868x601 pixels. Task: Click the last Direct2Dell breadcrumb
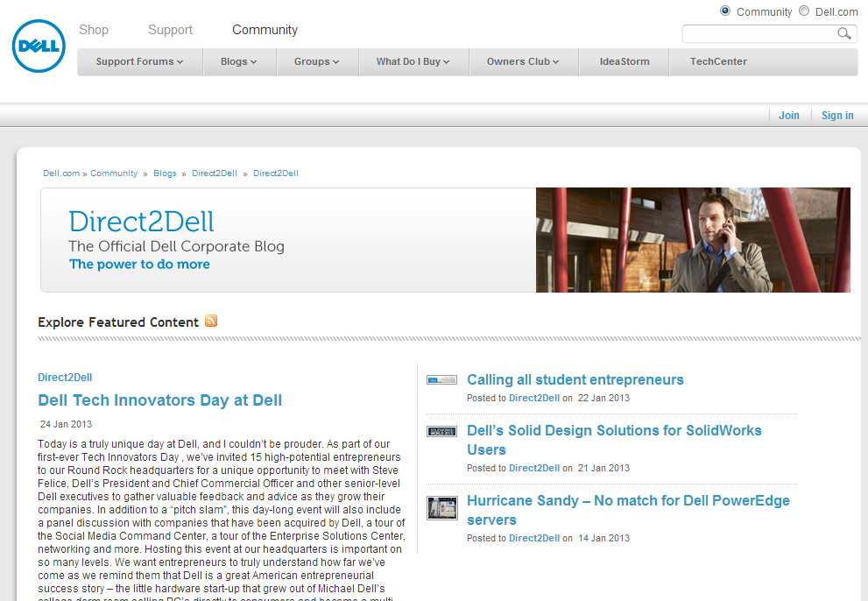point(276,173)
